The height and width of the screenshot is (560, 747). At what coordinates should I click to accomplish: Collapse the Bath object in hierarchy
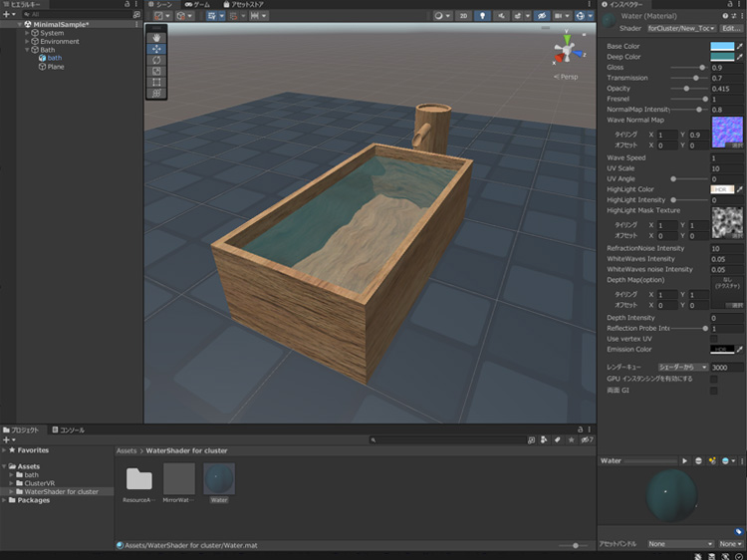coord(27,50)
